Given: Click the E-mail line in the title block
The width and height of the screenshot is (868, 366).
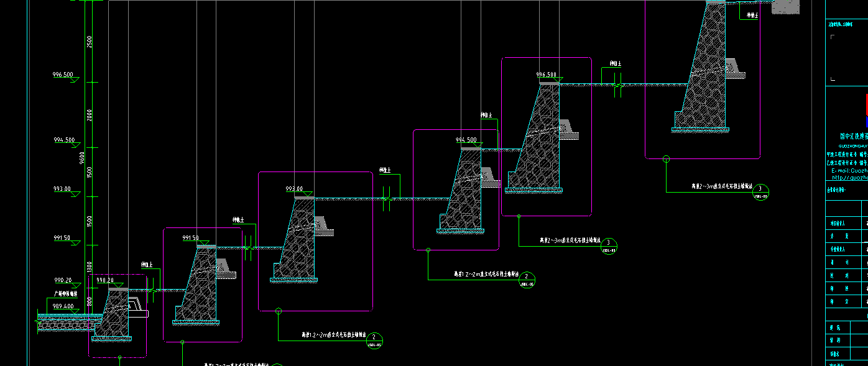Looking at the screenshot, I should [x=849, y=170].
